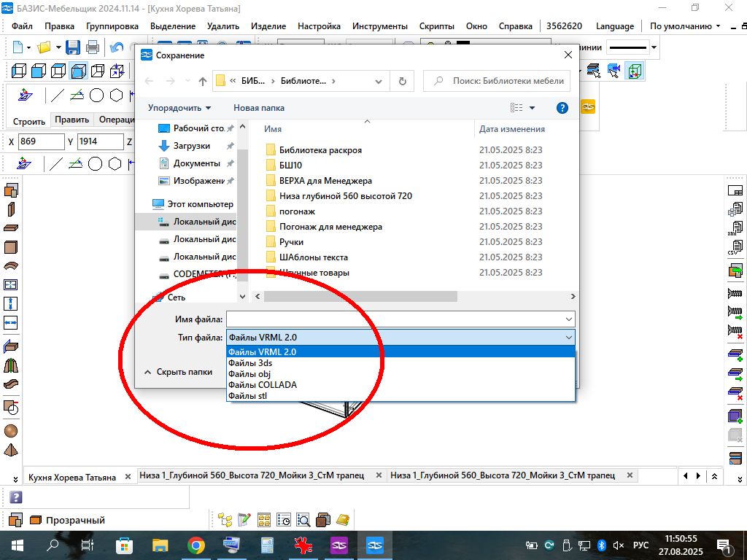Select Файлы COLLADA in file type list
Image resolution: width=747 pixels, height=560 pixels.
[400, 385]
